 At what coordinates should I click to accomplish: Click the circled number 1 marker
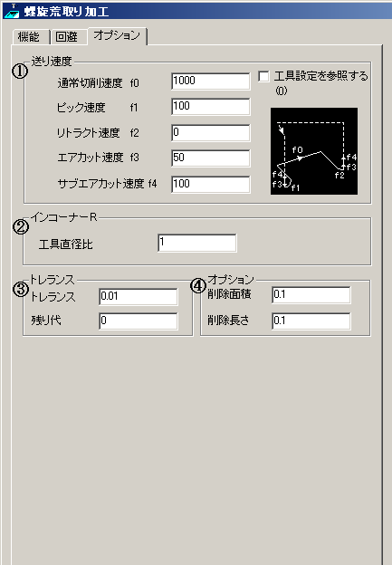[x=20, y=71]
